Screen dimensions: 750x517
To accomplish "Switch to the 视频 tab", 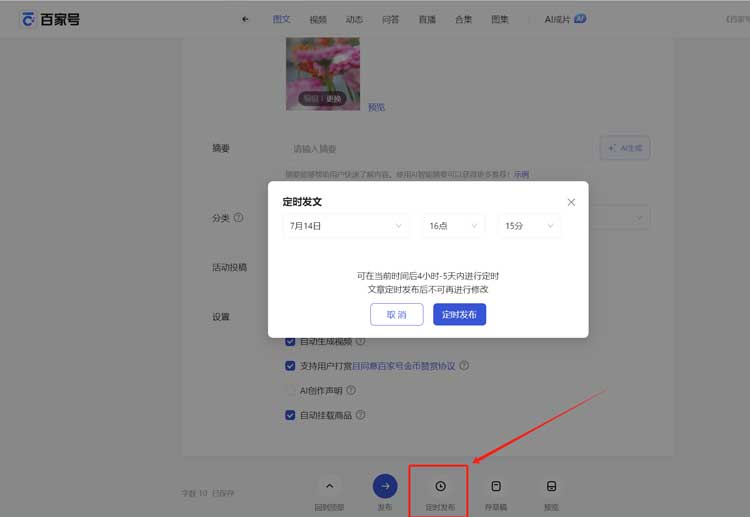I will (318, 19).
